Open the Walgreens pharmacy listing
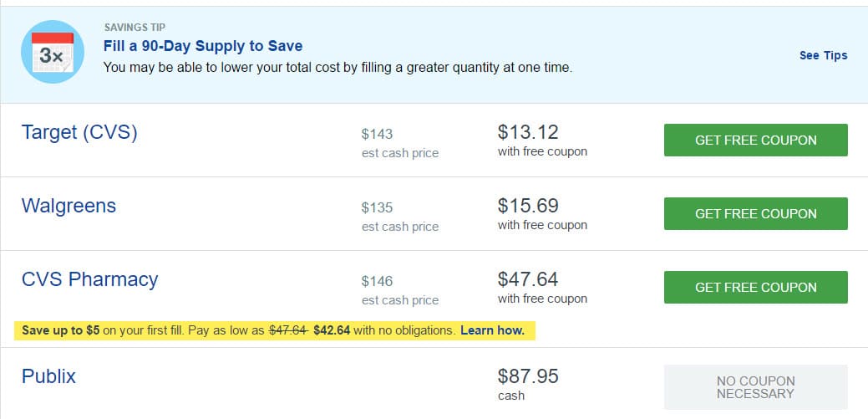Viewport: 868px width, 419px height. [69, 206]
